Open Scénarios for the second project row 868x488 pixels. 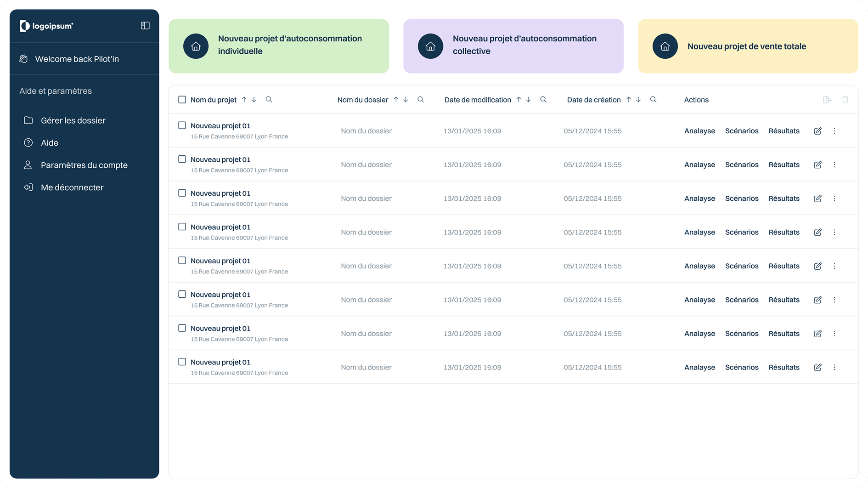tap(742, 165)
